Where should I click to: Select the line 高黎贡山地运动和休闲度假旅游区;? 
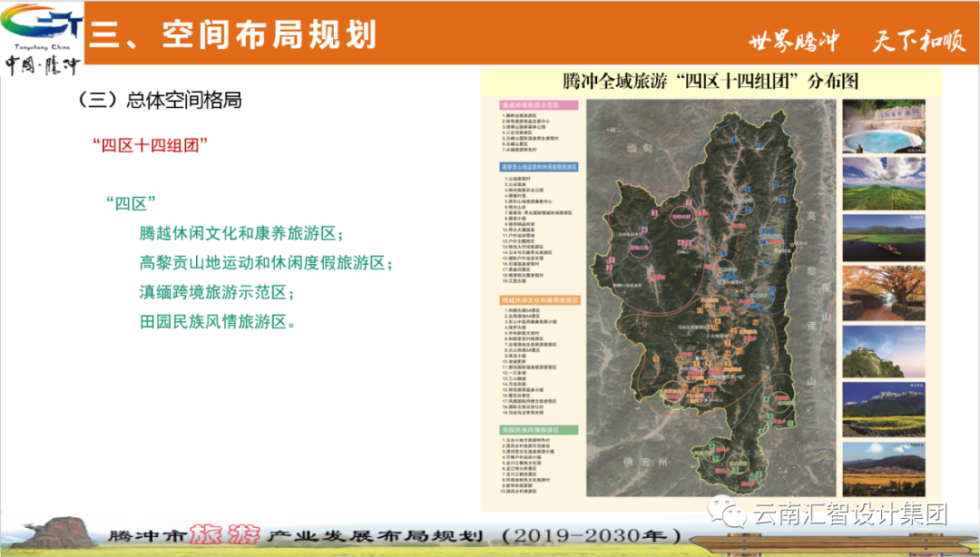[x=266, y=262]
